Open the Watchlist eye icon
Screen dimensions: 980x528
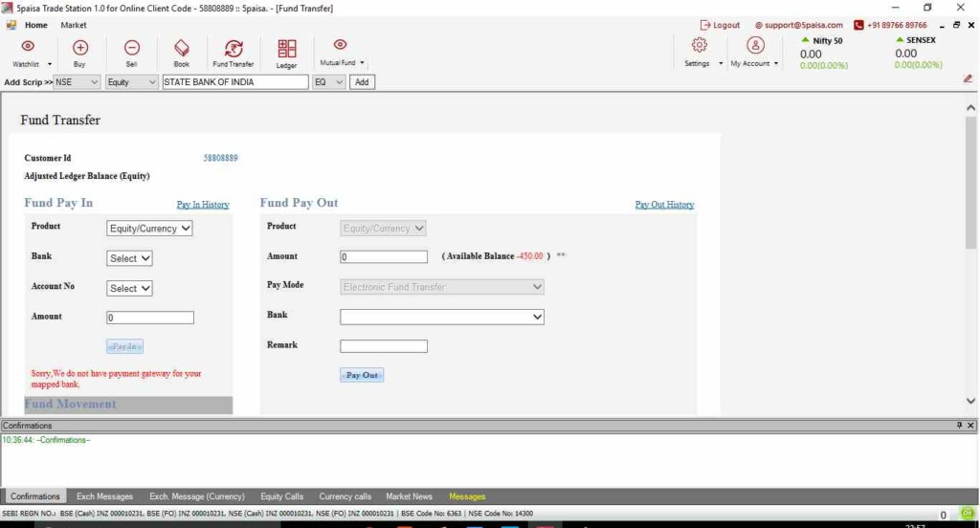tap(27, 47)
